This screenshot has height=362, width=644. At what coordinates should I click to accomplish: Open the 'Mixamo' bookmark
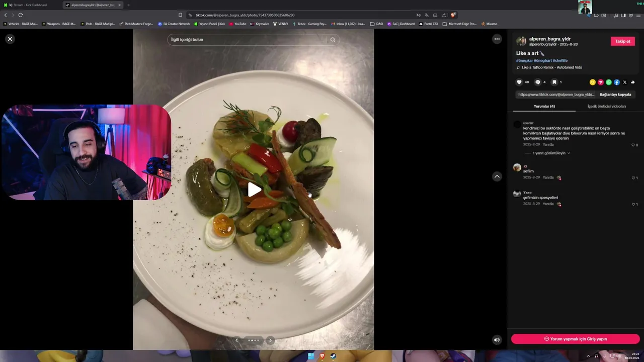tap(489, 24)
